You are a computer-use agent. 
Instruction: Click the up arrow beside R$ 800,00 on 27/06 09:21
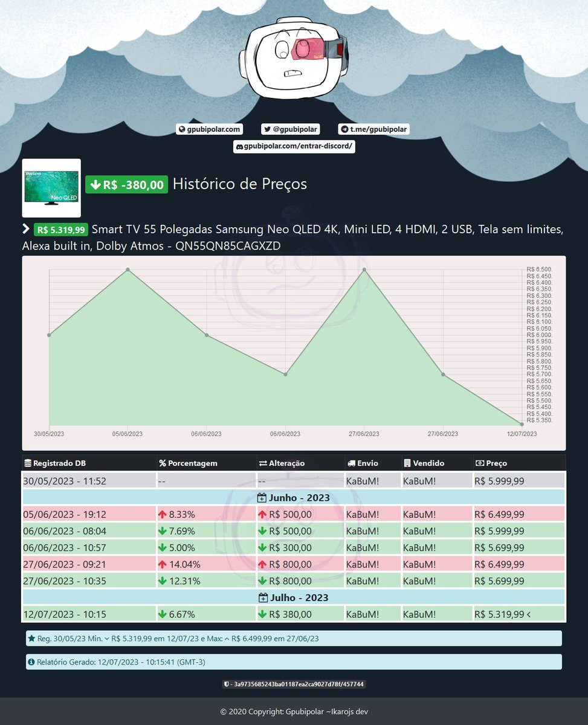(262, 564)
